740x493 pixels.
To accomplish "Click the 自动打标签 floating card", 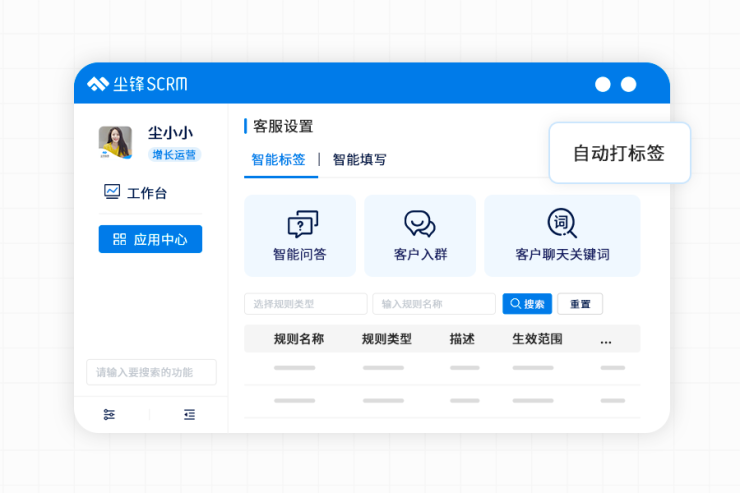I will 619,153.
